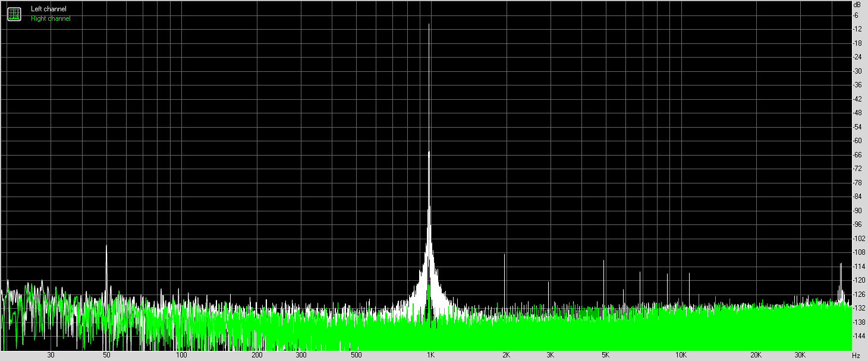868x361 pixels.
Task: Click the spectrum graph legend icon
Action: [14, 14]
